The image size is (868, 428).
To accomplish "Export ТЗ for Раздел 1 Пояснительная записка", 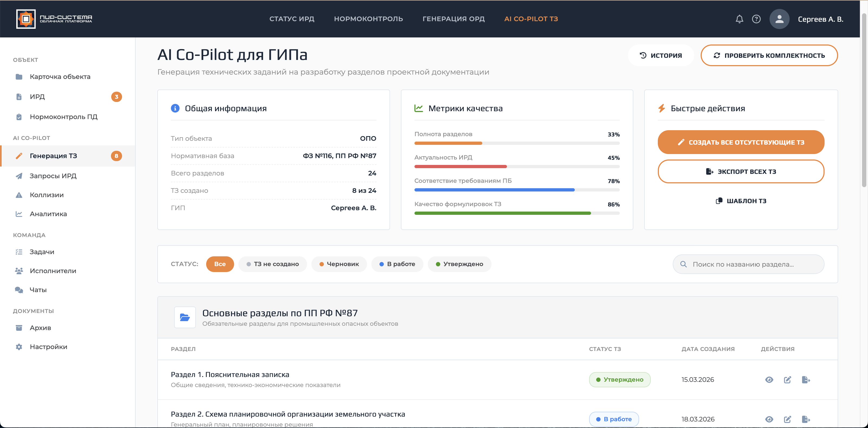I will pyautogui.click(x=806, y=380).
